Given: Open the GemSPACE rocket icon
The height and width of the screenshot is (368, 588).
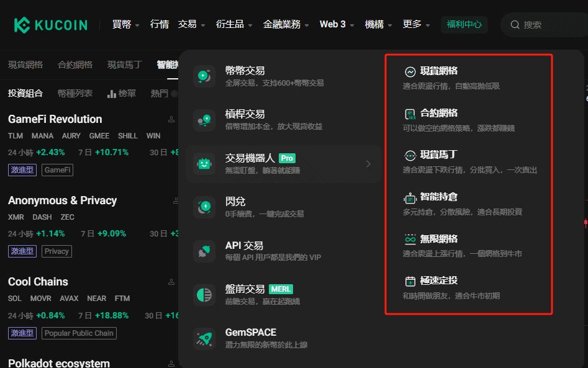Looking at the screenshot, I should click(x=204, y=338).
